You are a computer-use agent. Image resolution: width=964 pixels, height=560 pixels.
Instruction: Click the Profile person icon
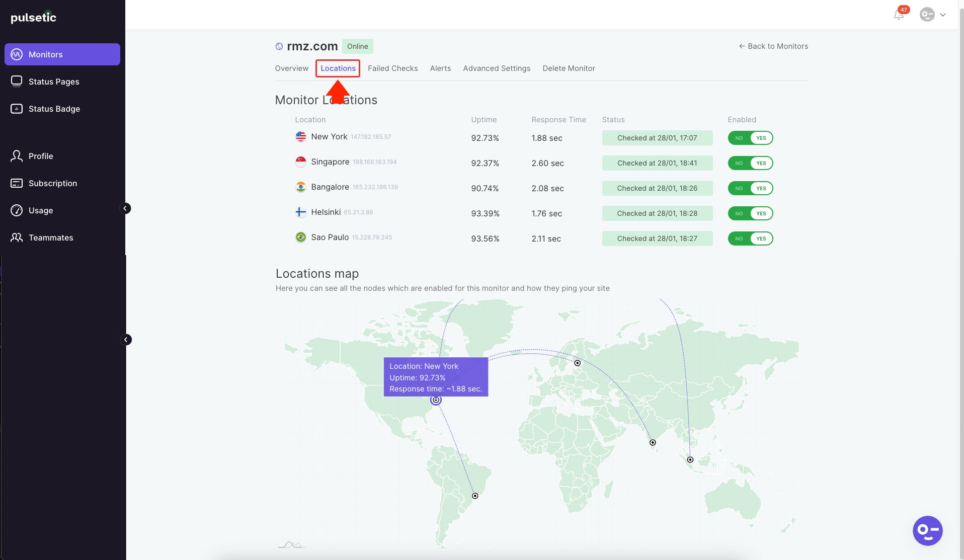coord(17,156)
